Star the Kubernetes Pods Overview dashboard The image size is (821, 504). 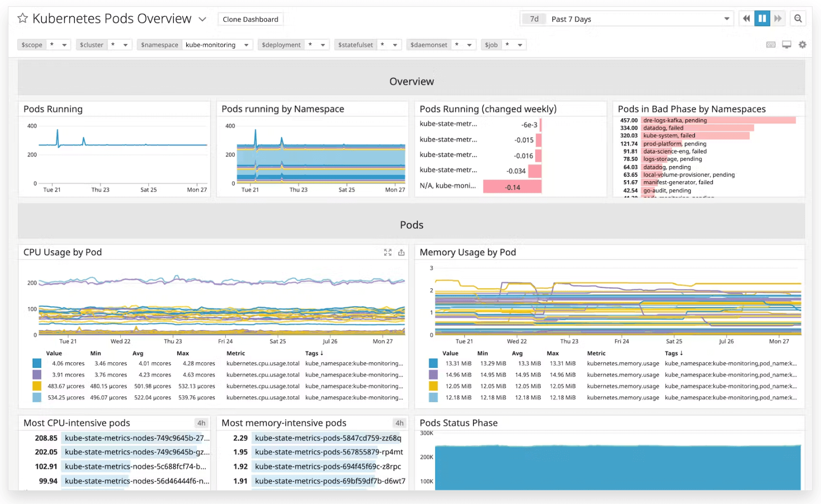(23, 18)
